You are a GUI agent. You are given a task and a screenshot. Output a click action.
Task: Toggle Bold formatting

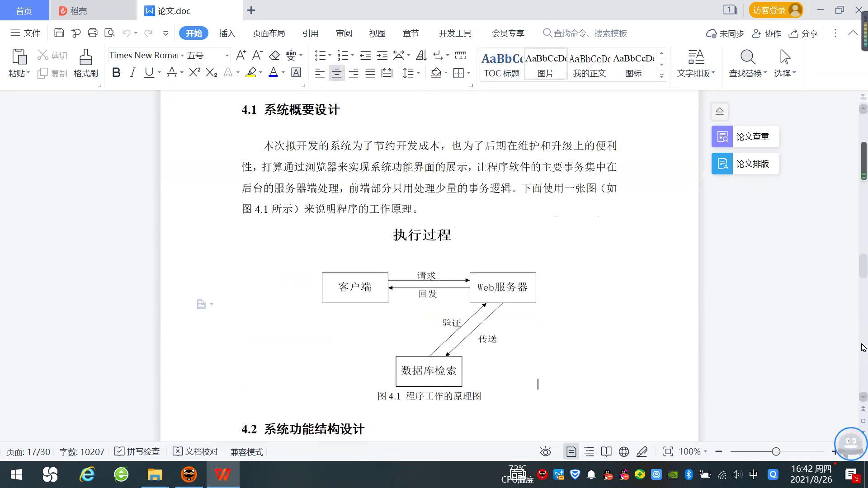click(x=116, y=72)
